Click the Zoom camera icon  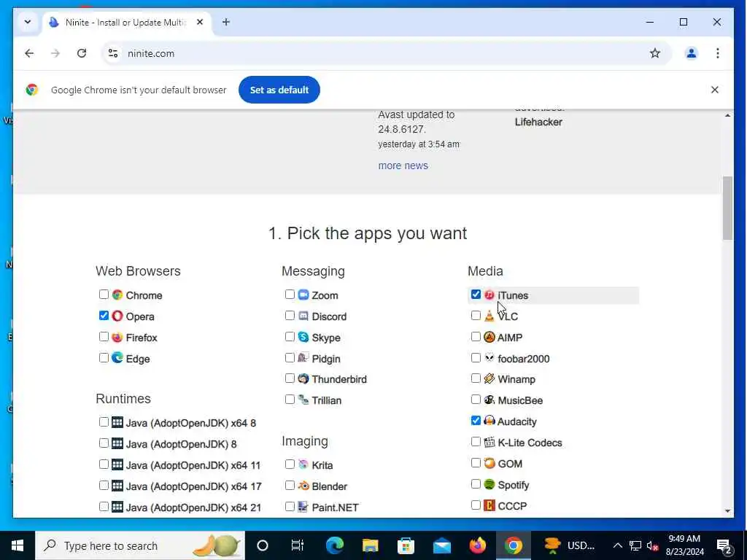coord(303,295)
